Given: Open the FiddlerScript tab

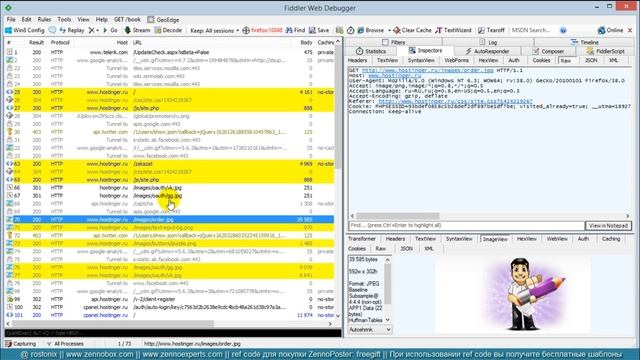Looking at the screenshot, I should tap(605, 51).
